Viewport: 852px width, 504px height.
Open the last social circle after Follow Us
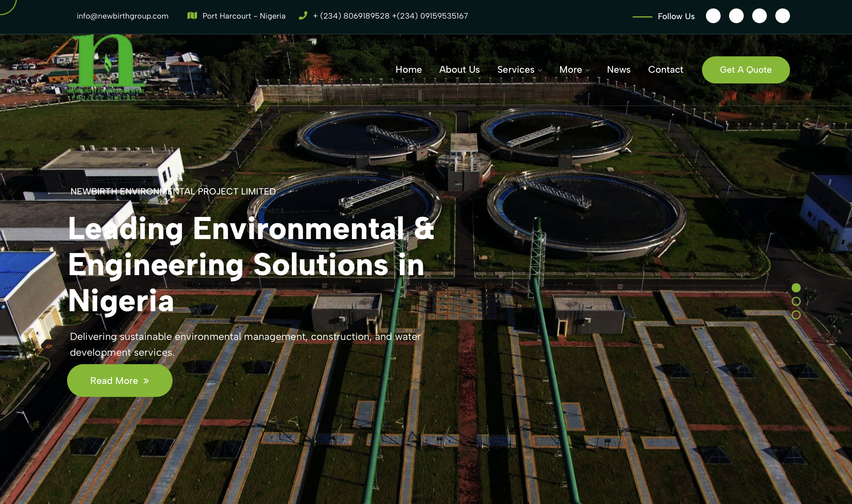coord(782,16)
